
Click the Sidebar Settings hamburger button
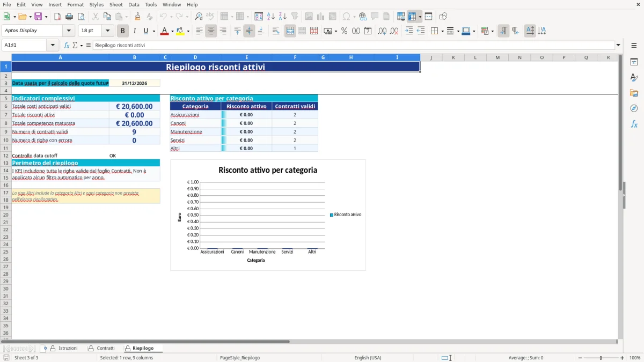(x=634, y=46)
